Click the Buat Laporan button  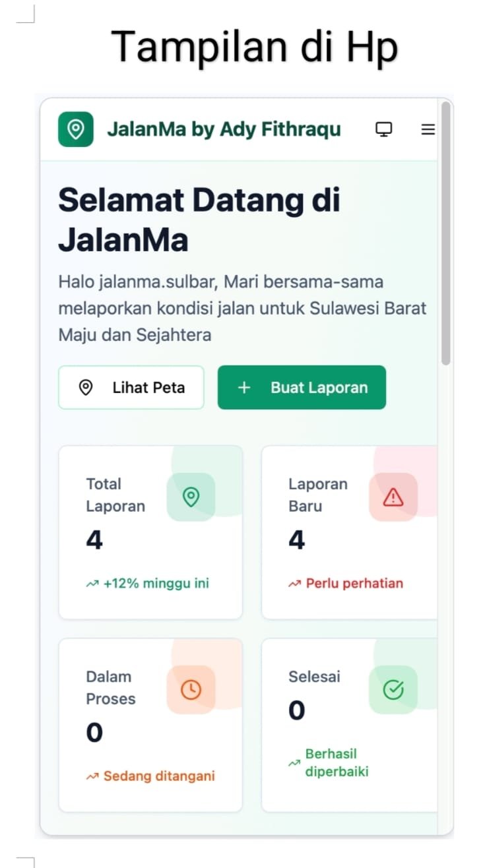[302, 387]
